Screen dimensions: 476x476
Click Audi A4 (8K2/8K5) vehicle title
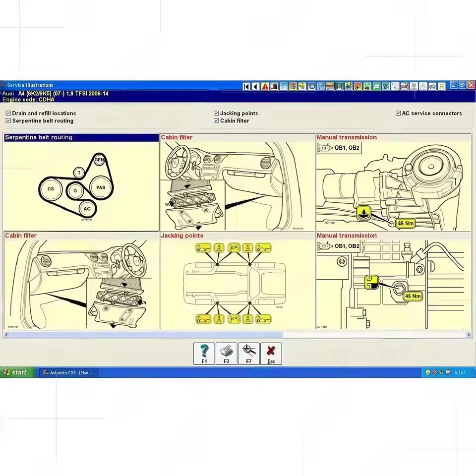click(55, 94)
